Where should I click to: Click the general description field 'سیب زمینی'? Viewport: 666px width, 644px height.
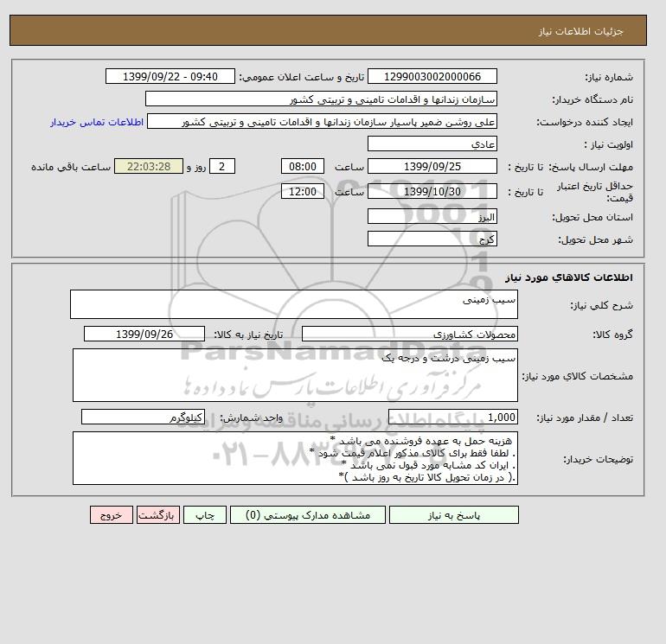pos(294,304)
